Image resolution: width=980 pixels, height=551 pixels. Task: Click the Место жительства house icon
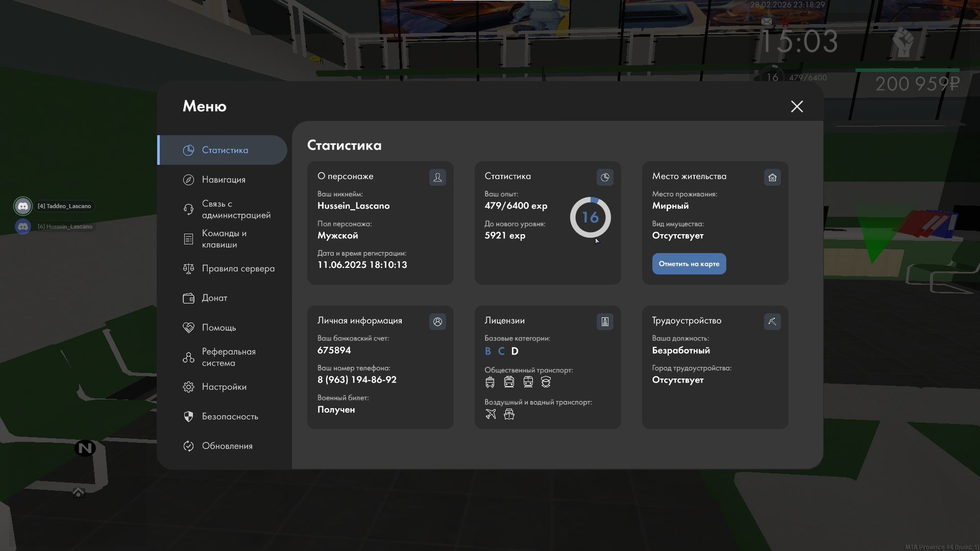pyautogui.click(x=772, y=177)
